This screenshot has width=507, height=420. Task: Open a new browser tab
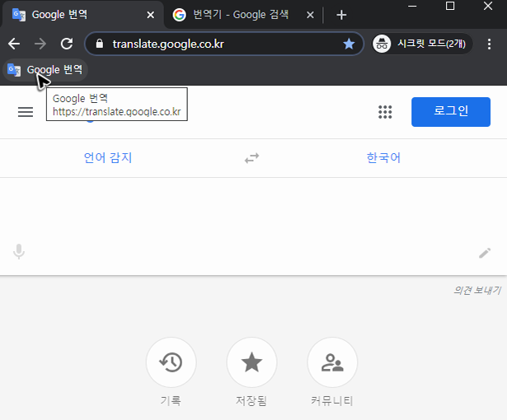tap(341, 15)
